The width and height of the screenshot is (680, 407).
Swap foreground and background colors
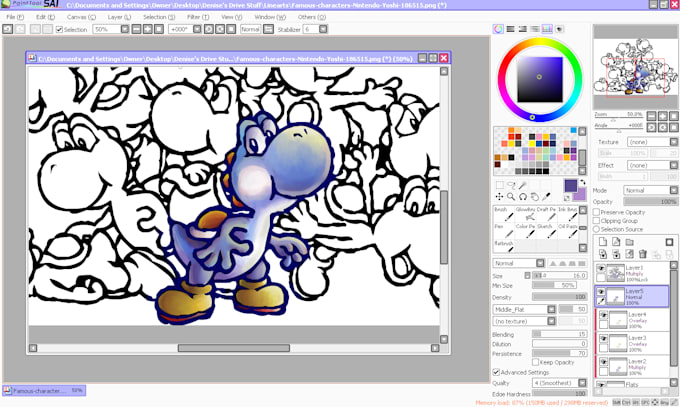(x=582, y=182)
